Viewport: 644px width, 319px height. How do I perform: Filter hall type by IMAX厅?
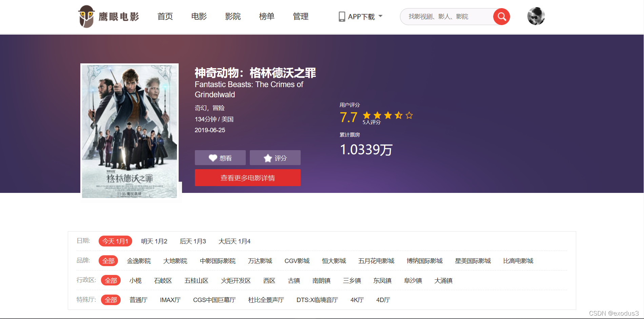pos(170,300)
